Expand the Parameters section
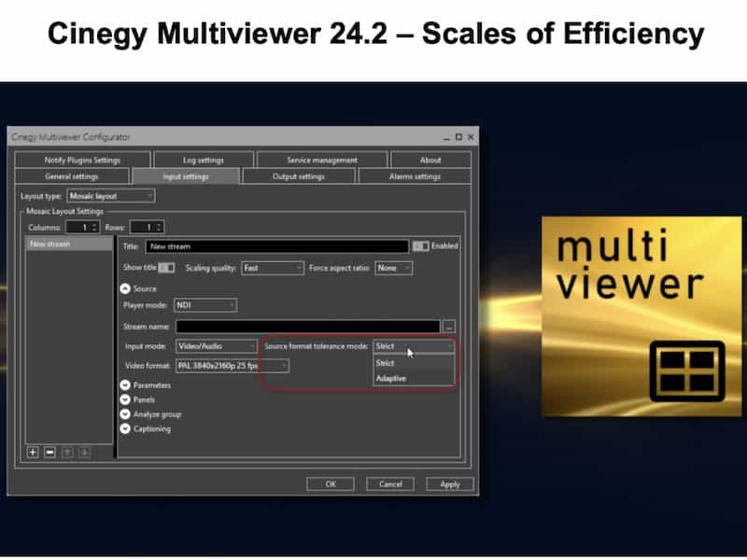The image size is (747, 560). (126, 385)
